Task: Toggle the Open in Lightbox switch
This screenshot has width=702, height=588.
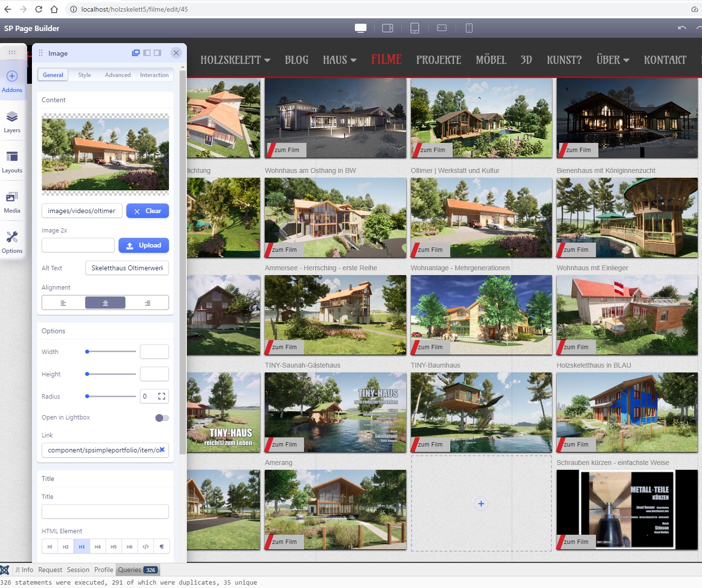Action: tap(162, 418)
